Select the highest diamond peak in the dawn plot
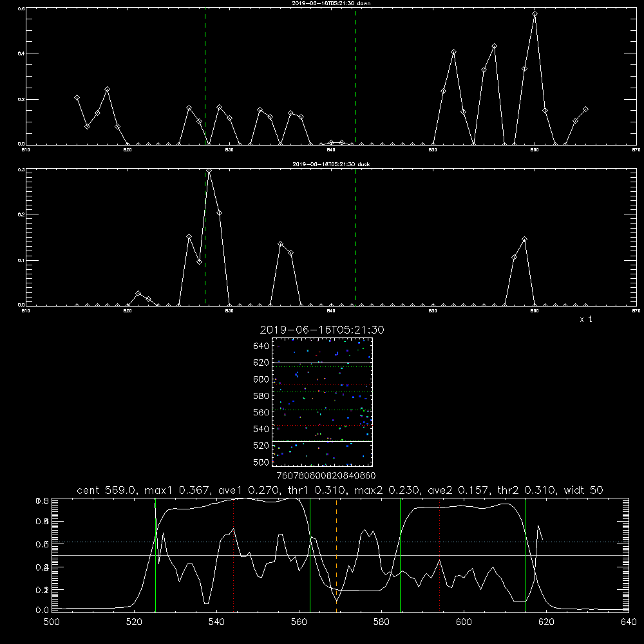 [535, 14]
